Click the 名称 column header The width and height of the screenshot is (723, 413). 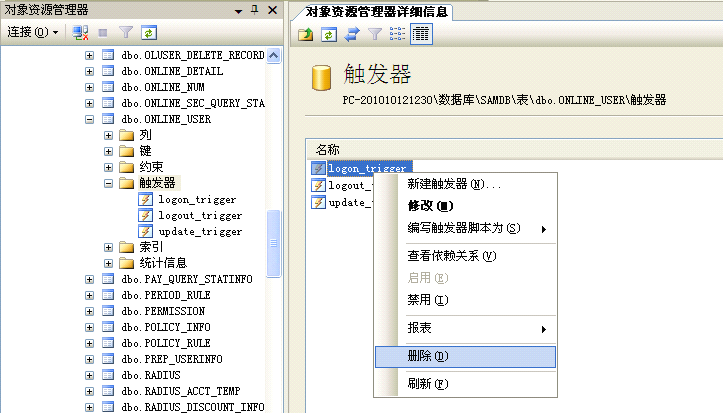click(x=328, y=148)
